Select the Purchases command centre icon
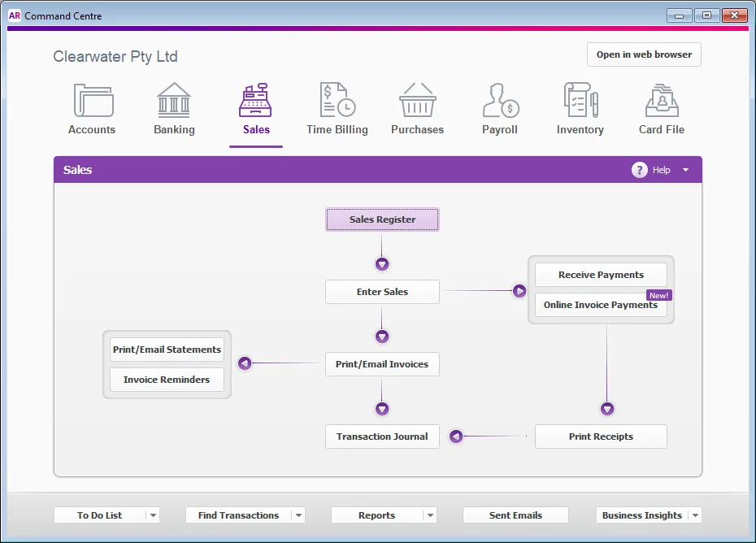This screenshot has height=543, width=756. (418, 108)
